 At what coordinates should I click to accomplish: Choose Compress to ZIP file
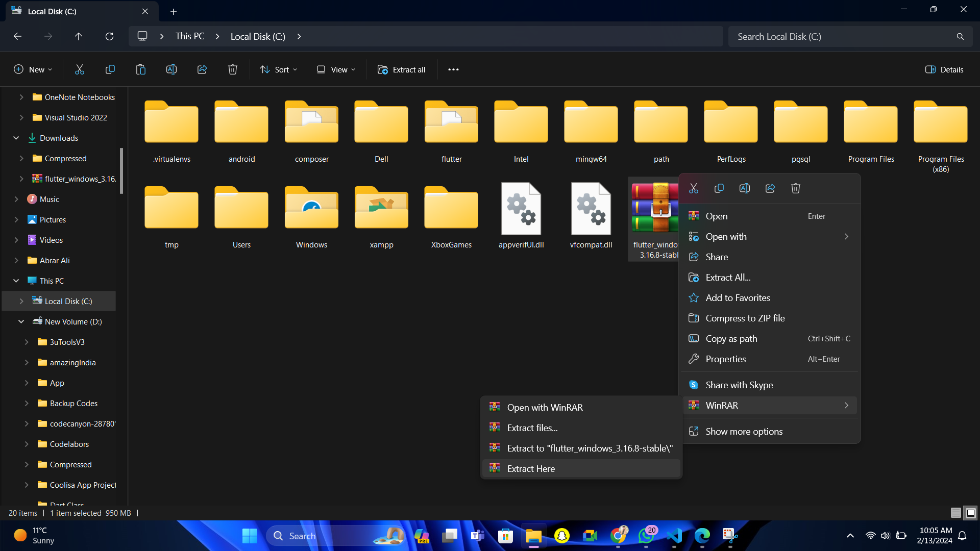(x=770, y=318)
